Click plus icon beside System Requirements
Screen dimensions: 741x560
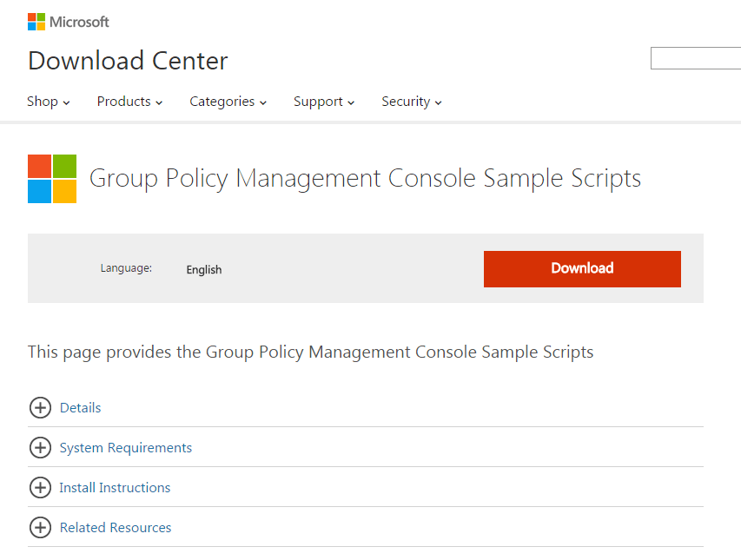click(40, 448)
